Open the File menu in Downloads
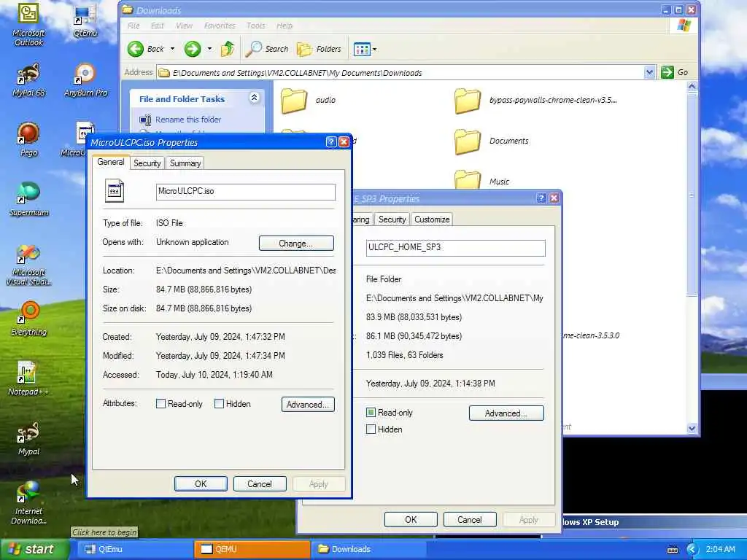The image size is (747, 560). click(x=134, y=26)
